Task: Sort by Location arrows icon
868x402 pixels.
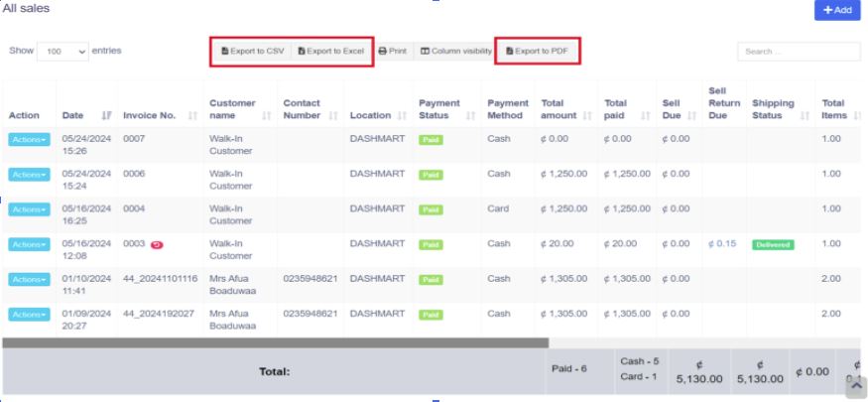Action: (x=403, y=116)
